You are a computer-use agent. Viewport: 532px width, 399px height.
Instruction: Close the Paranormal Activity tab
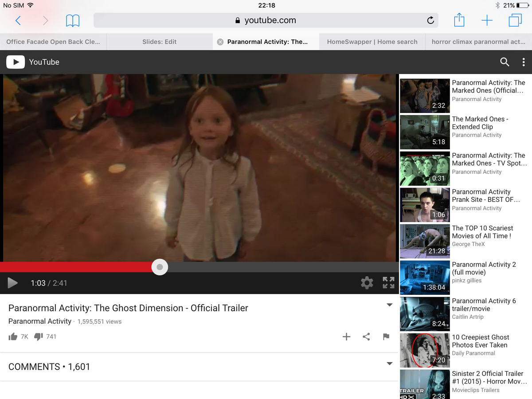click(x=220, y=42)
